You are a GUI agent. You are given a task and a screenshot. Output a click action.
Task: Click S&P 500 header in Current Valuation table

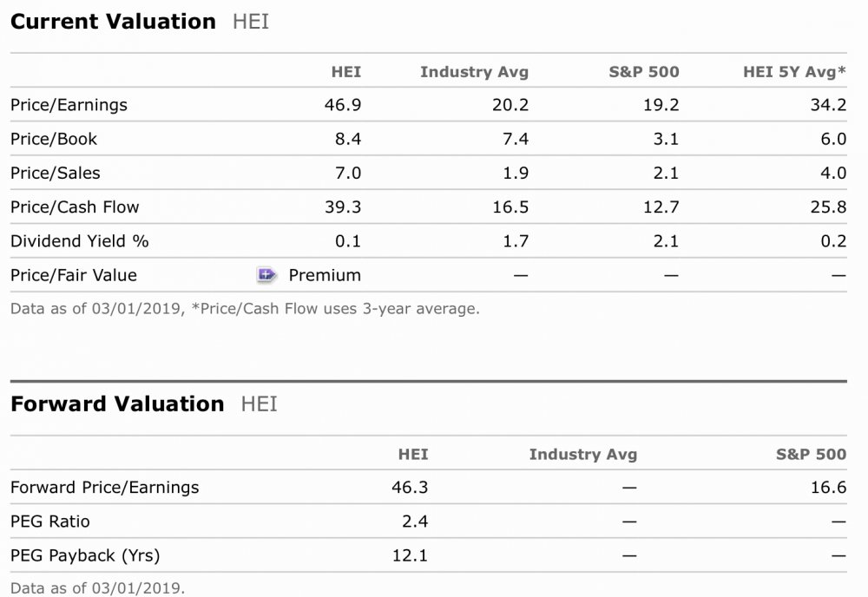click(644, 72)
